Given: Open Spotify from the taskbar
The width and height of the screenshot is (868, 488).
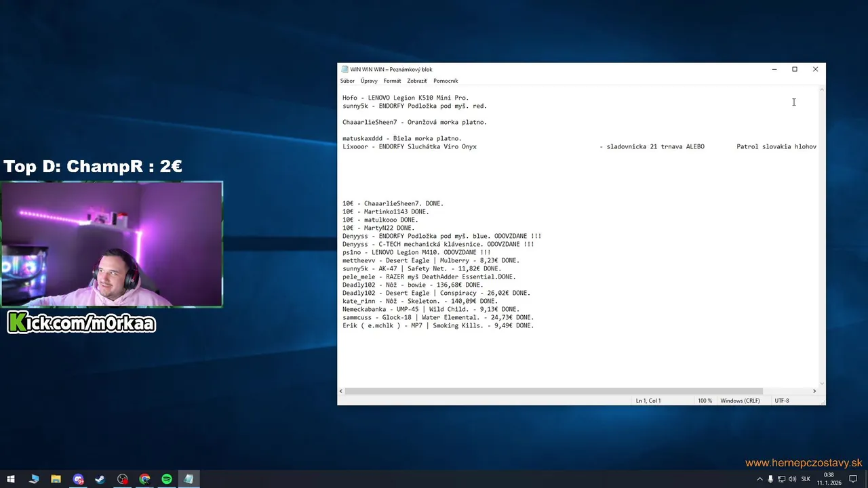Looking at the screenshot, I should pos(167,479).
